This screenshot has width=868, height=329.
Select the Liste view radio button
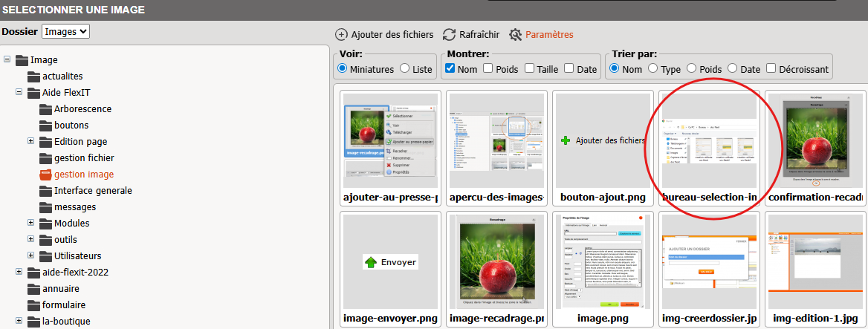tap(405, 68)
